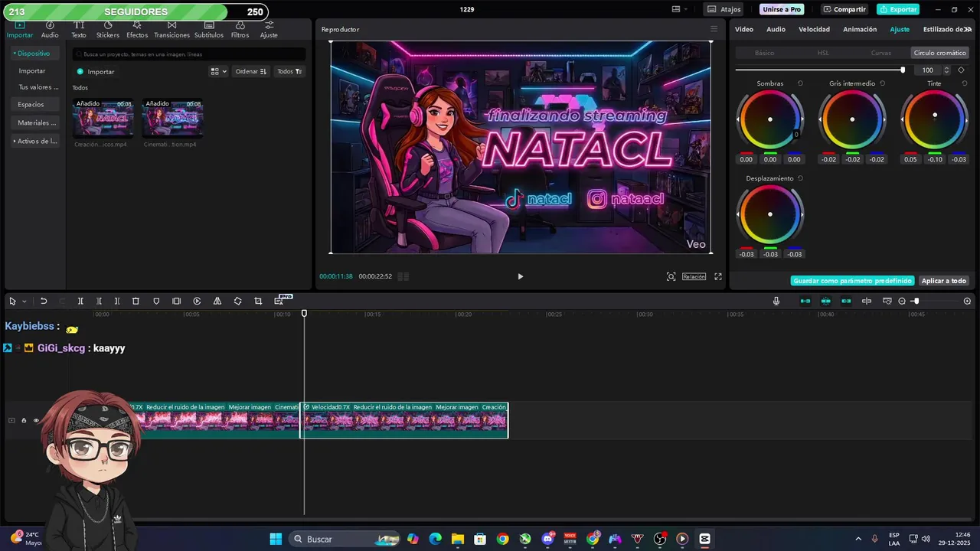
Task: Open the select tool options arrow
Action: (x=24, y=302)
